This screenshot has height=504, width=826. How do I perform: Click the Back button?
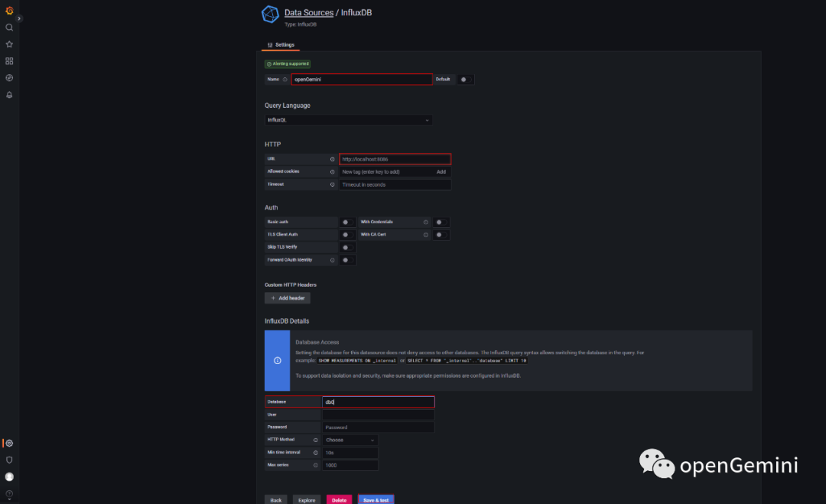click(x=275, y=499)
